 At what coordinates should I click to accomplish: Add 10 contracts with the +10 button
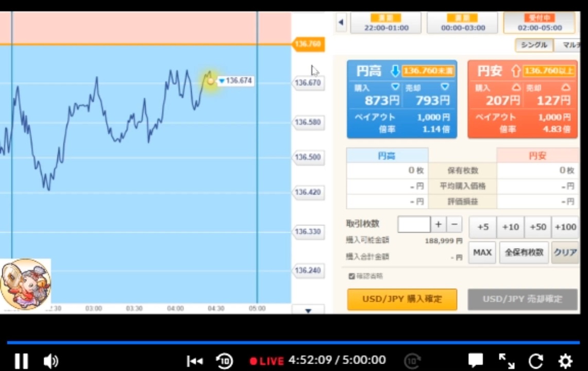pos(510,227)
